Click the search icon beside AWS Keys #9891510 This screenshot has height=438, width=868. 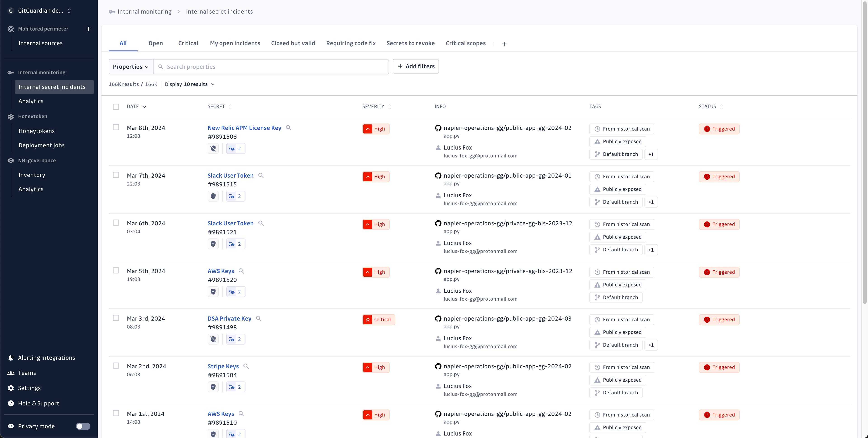tap(241, 414)
